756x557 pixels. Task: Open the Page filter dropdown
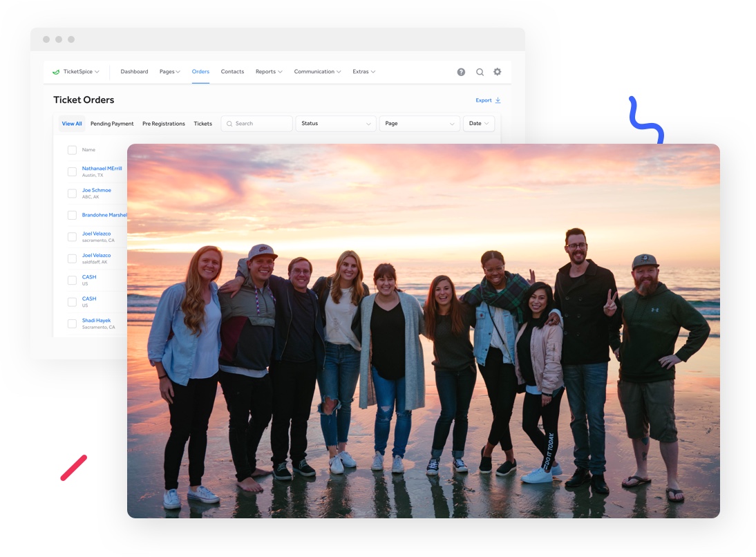point(419,123)
